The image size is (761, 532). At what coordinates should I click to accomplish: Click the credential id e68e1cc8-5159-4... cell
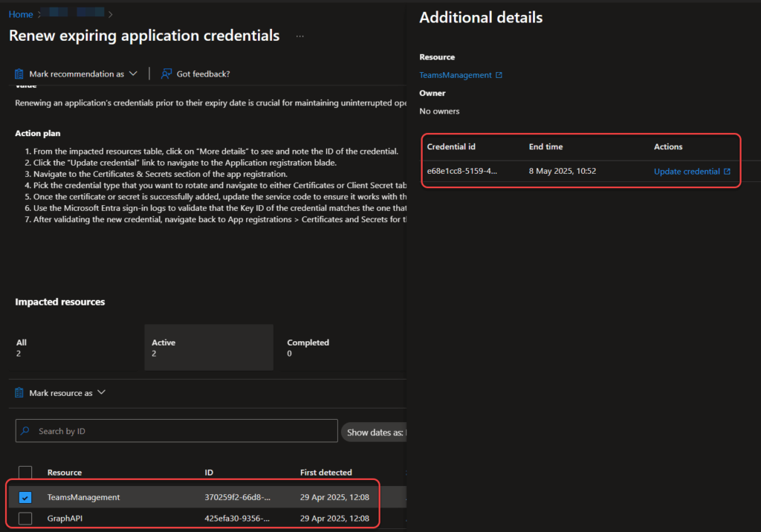tap(462, 171)
